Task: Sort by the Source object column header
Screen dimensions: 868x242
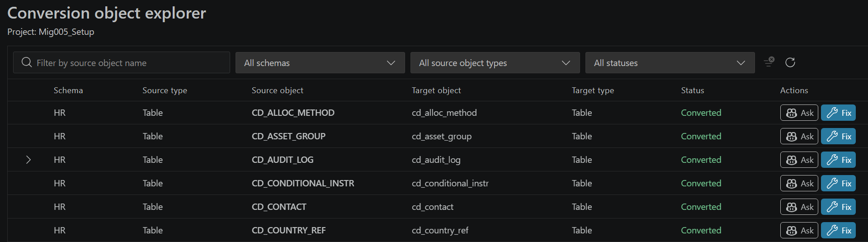Action: click(277, 90)
